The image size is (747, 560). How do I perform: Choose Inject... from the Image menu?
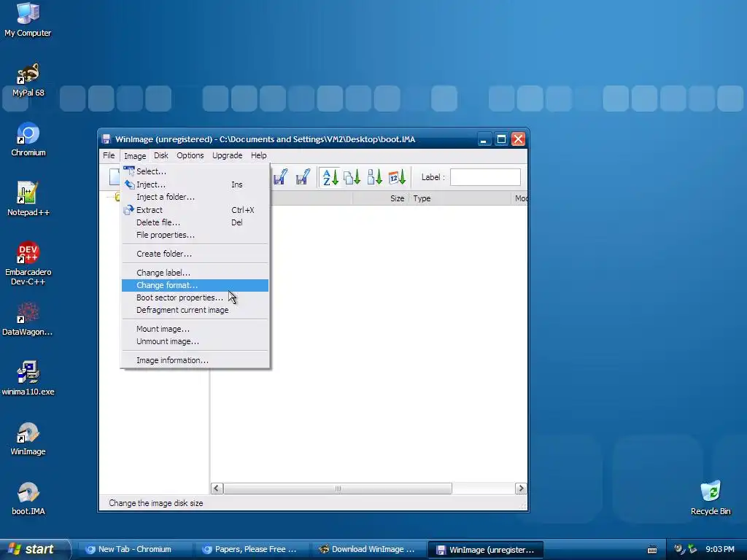[195, 184]
